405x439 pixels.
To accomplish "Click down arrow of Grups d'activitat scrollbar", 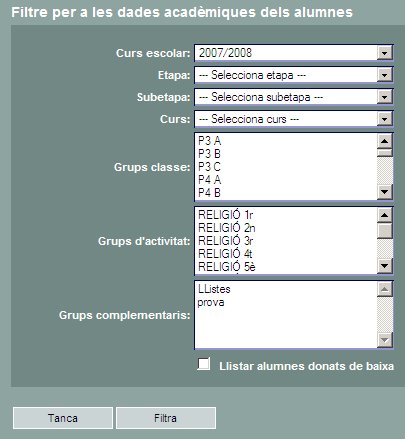I will click(x=385, y=266).
